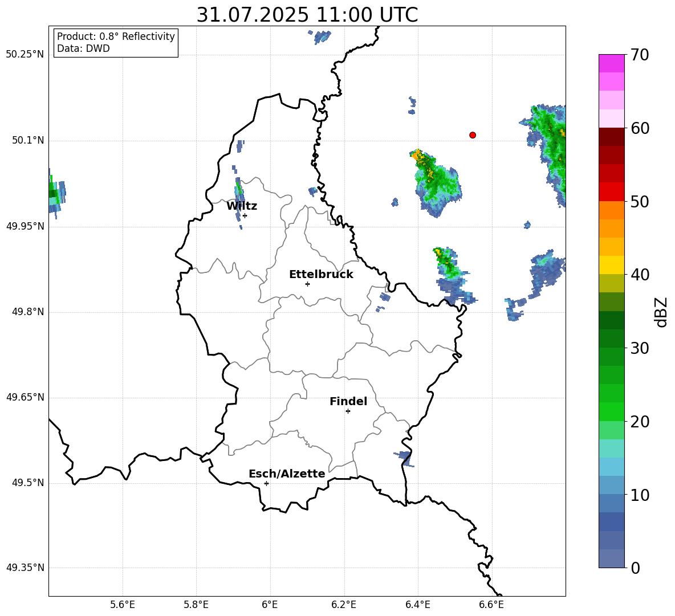Pick the dark maroon swatch just below 60 dBZ
Viewport: 675px width, 616px height.
[611, 137]
